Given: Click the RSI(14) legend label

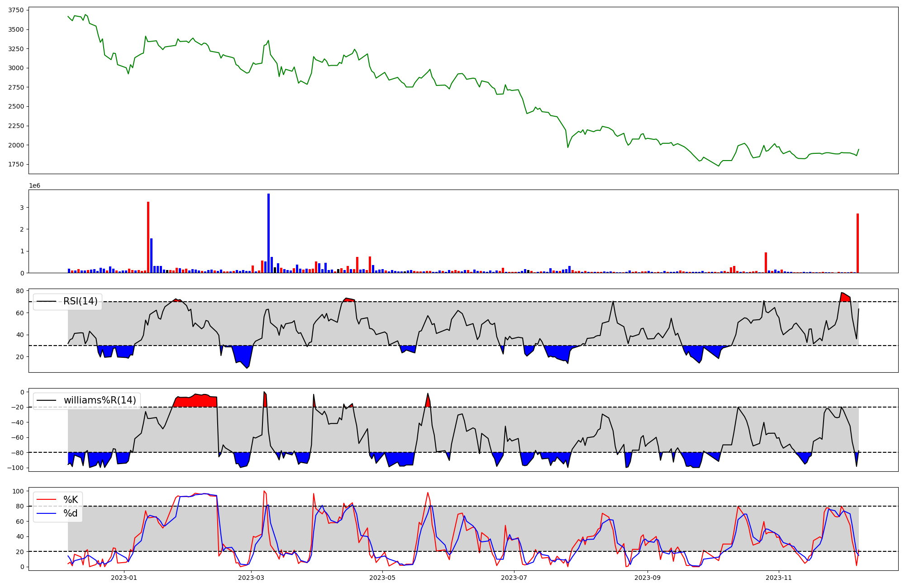Looking at the screenshot, I should coord(80,301).
